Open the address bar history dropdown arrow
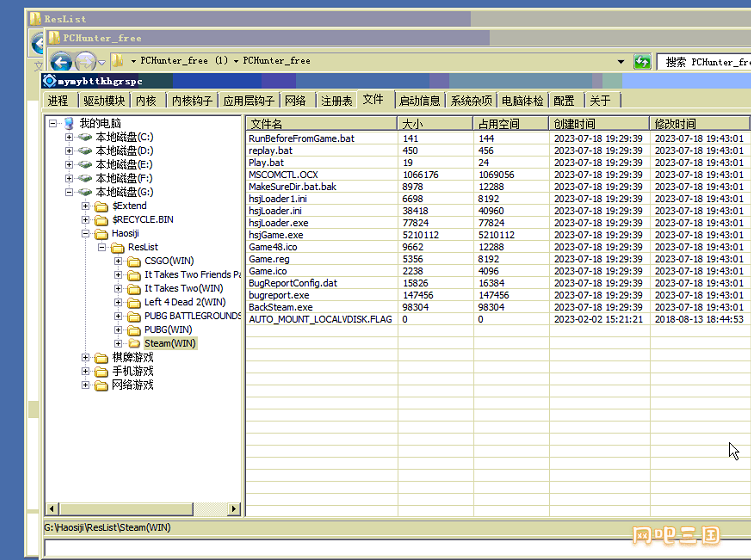This screenshot has height=560, width=751. (x=621, y=61)
